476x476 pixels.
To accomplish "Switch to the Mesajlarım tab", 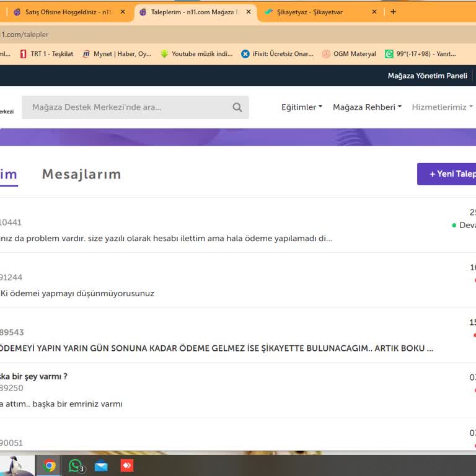I will (81, 175).
